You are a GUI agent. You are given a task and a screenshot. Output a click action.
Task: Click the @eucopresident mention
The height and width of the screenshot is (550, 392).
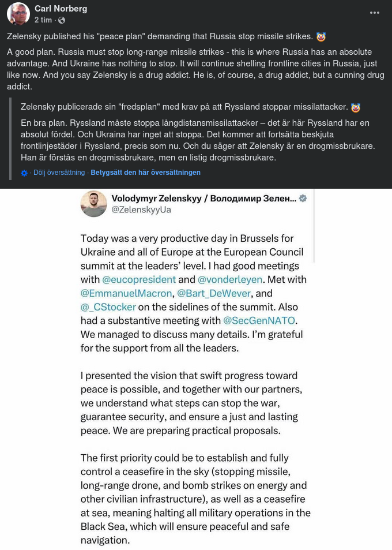(137, 279)
